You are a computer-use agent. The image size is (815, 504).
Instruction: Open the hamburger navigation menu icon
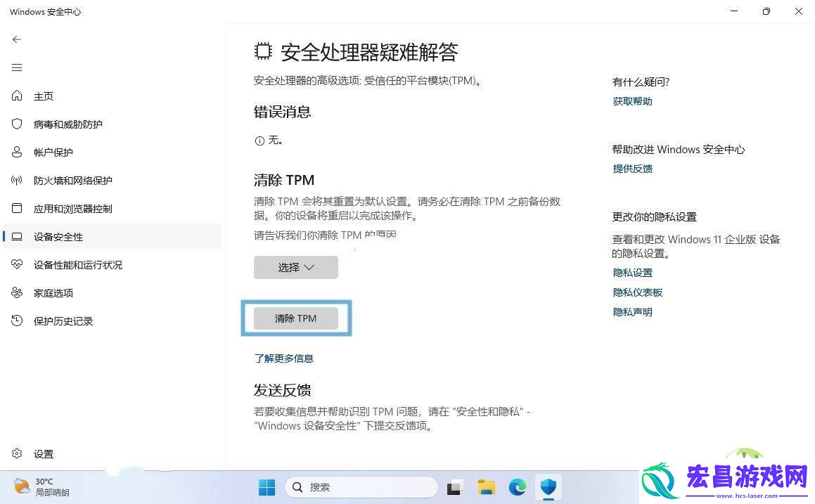(17, 67)
